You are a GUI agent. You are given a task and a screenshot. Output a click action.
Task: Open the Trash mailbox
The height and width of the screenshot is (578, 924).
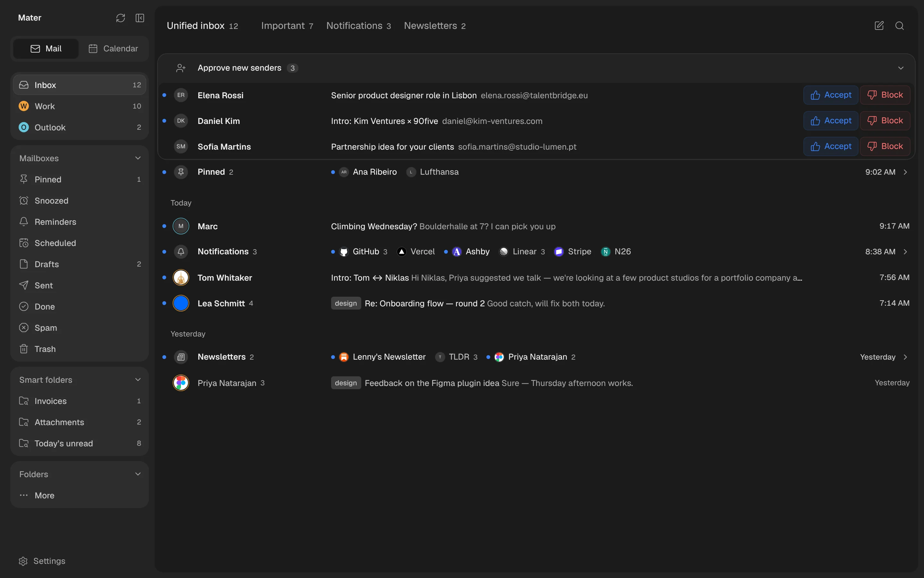[x=80, y=349]
